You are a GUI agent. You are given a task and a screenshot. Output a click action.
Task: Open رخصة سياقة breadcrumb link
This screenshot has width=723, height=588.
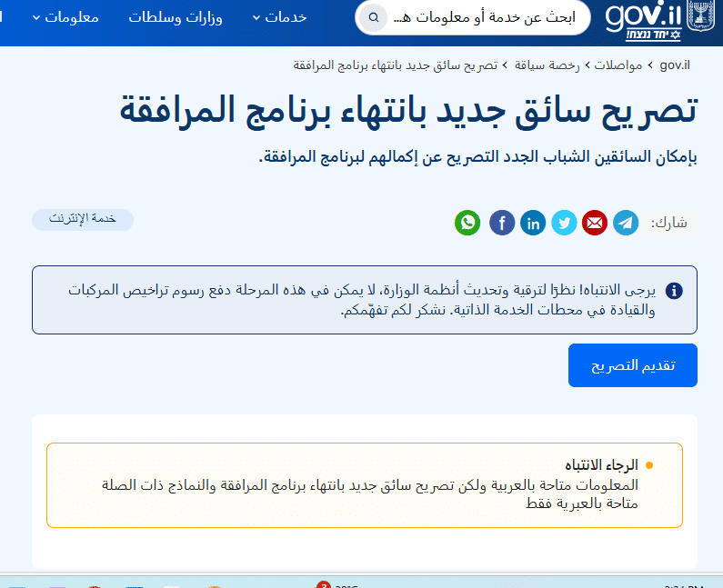coord(550,65)
